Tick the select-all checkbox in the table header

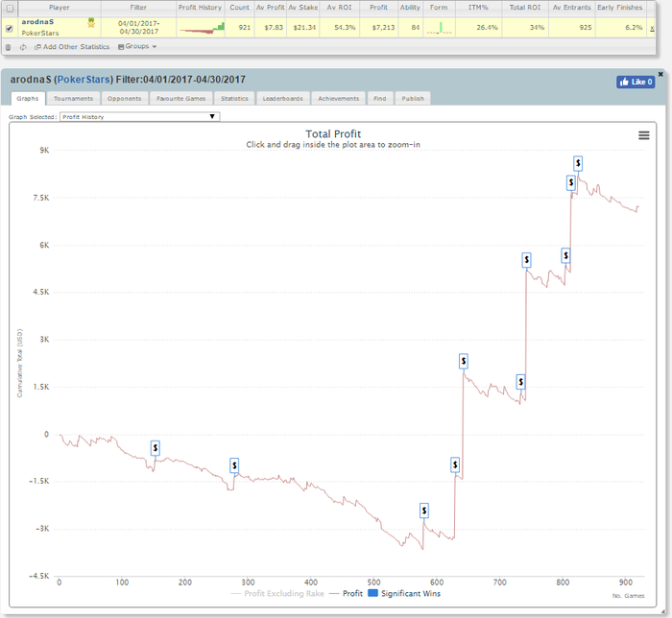[10, 8]
